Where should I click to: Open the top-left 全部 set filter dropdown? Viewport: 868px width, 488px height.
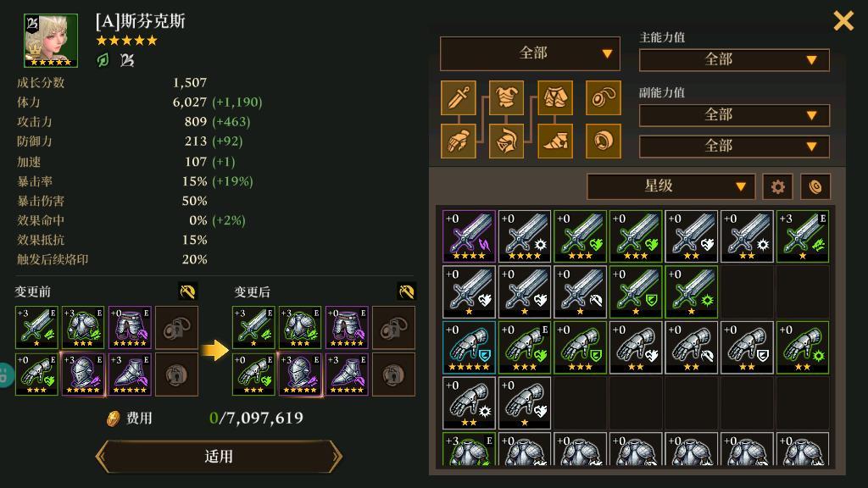(x=530, y=53)
